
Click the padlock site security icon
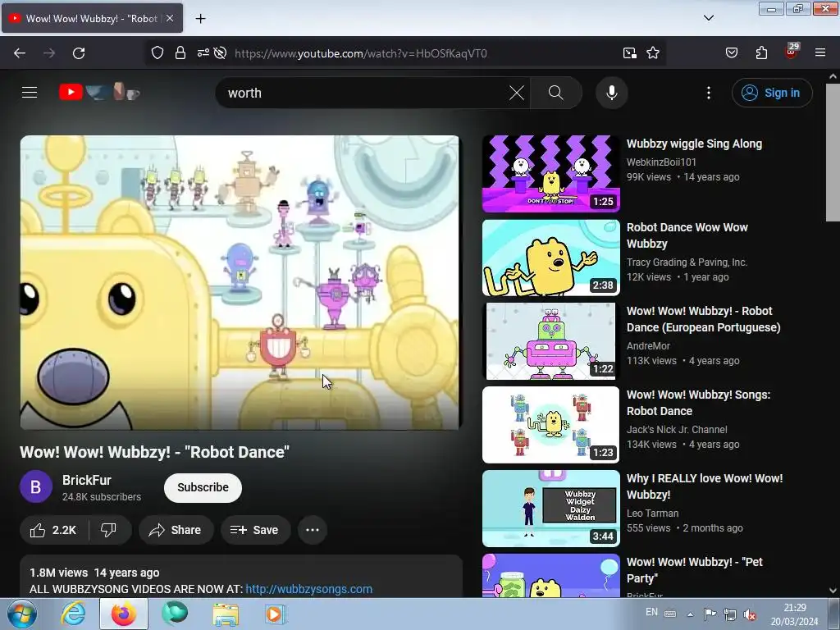(180, 53)
